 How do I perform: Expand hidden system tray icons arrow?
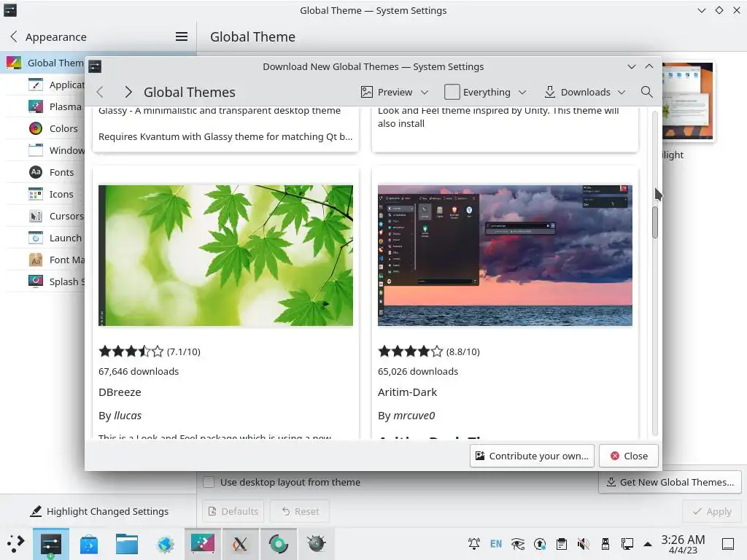click(x=648, y=544)
